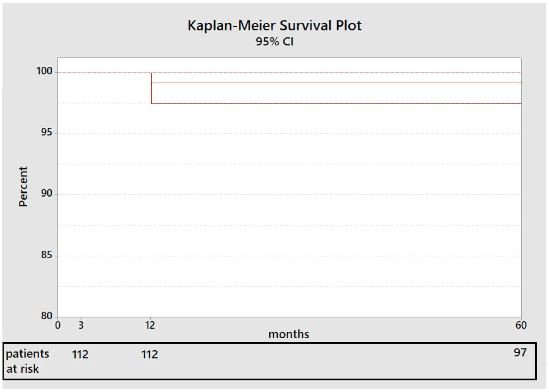This screenshot has height=392, width=549.
Task: Select the 90 y-axis tick label
Action: pyautogui.click(x=47, y=194)
